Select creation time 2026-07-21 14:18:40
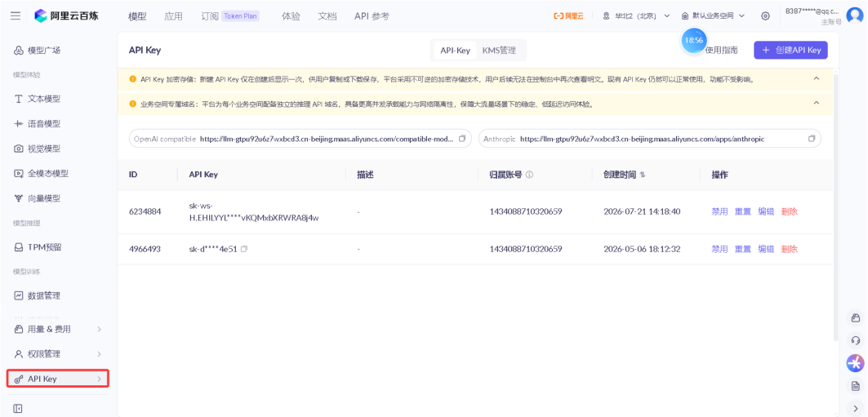 [x=642, y=211]
